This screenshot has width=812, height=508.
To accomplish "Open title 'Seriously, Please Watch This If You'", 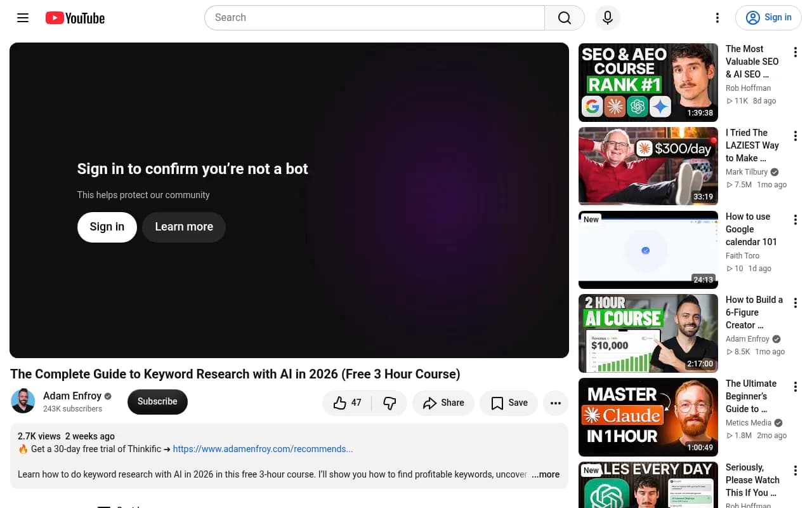I will [x=752, y=480].
